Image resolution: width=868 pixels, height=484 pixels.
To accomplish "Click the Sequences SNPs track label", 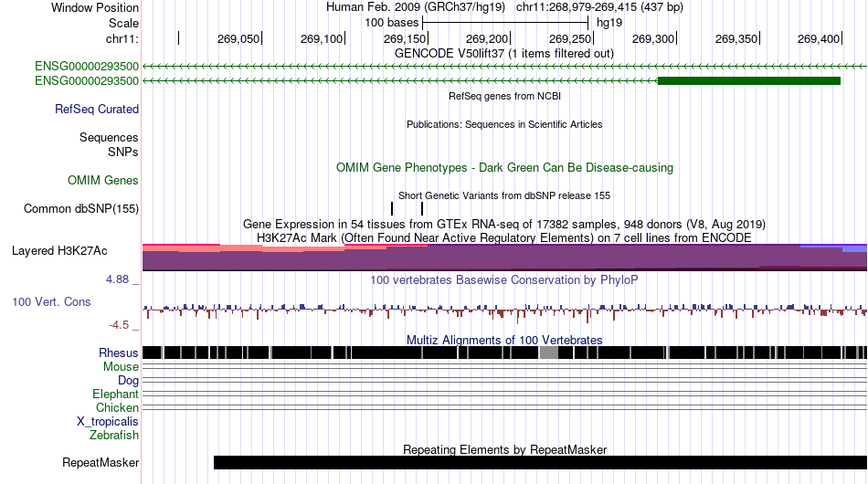I will click(x=109, y=144).
